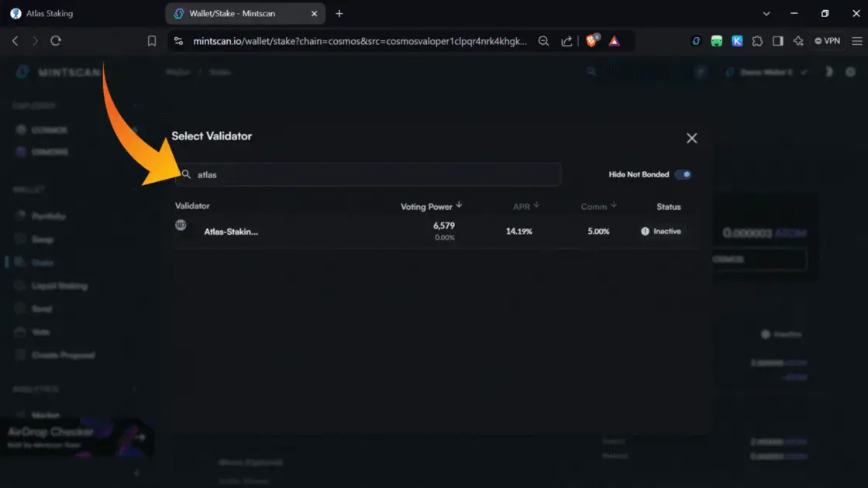Close the Select Validator dialog

coord(691,138)
